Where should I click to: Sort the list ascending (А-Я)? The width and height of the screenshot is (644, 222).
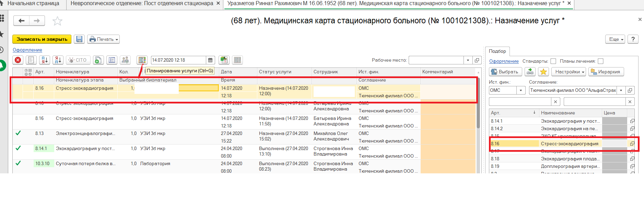pos(45,60)
